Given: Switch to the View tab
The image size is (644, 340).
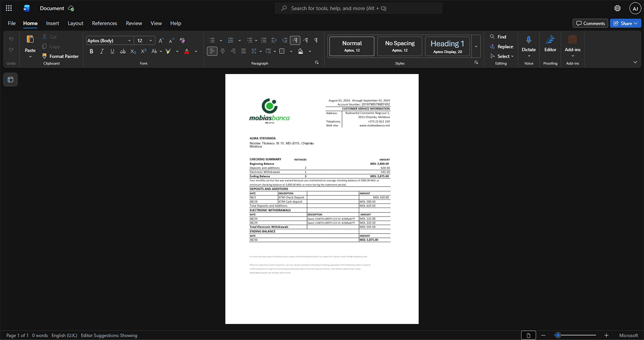Looking at the screenshot, I should click(156, 23).
